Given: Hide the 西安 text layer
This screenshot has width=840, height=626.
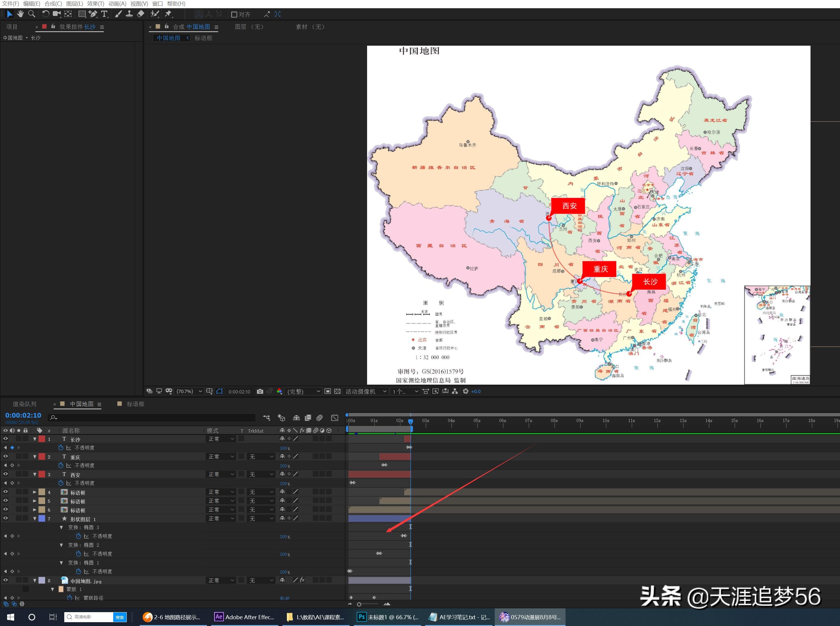Looking at the screenshot, I should [5, 474].
